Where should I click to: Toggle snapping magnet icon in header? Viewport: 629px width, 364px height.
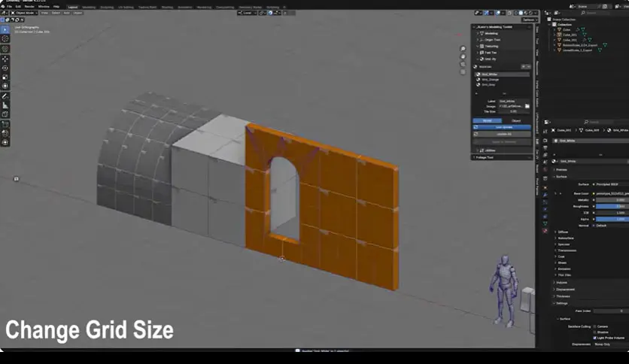pos(270,13)
